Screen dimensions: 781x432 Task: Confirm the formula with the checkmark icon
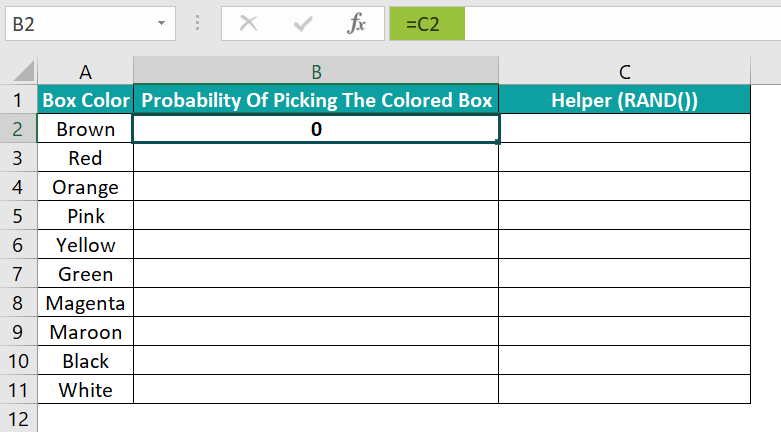303,23
